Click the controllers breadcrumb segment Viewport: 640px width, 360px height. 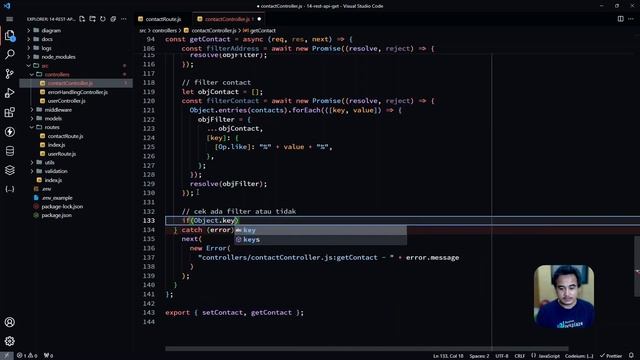tap(164, 31)
